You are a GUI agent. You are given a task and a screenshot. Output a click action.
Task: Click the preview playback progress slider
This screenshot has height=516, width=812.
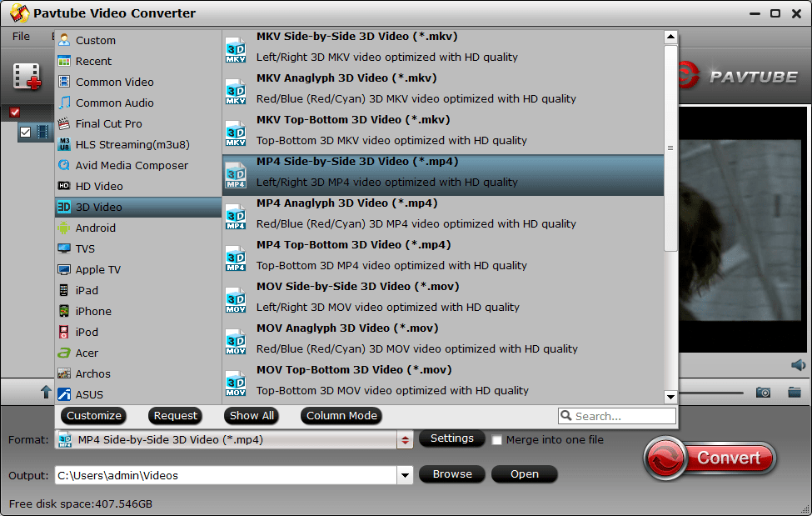(711, 393)
